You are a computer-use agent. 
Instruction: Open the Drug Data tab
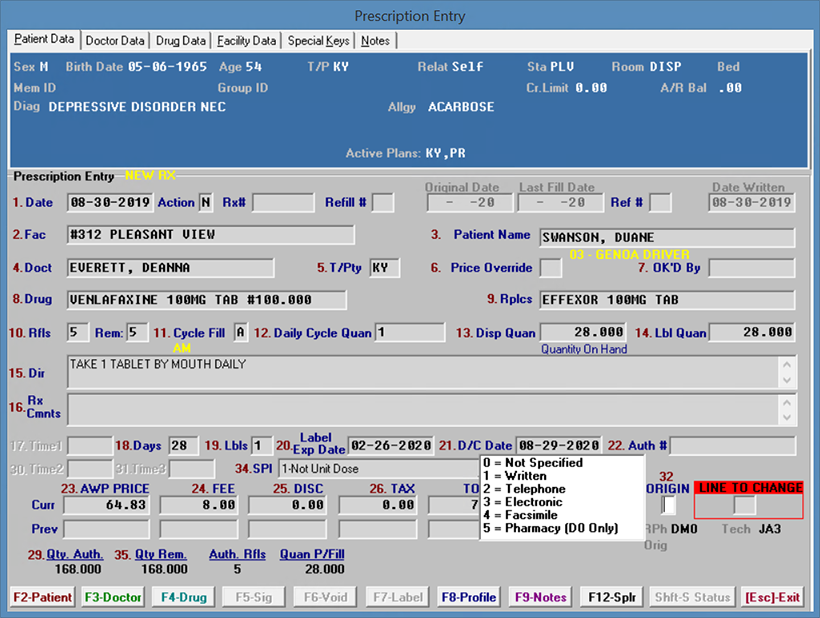[181, 41]
